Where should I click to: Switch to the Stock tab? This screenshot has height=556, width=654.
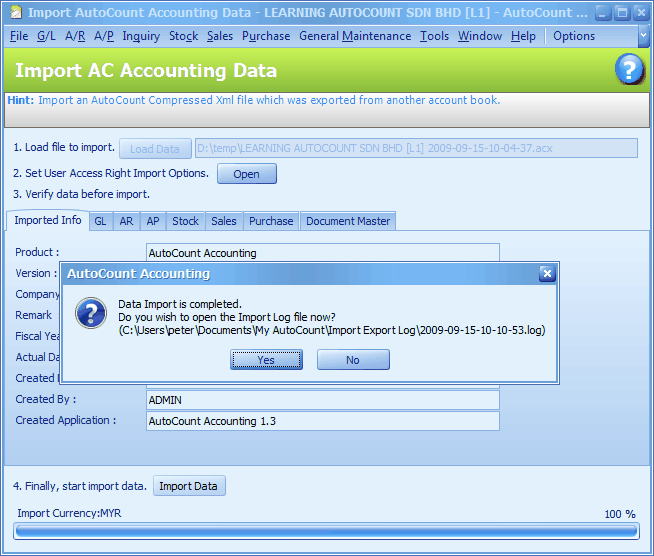click(x=186, y=221)
